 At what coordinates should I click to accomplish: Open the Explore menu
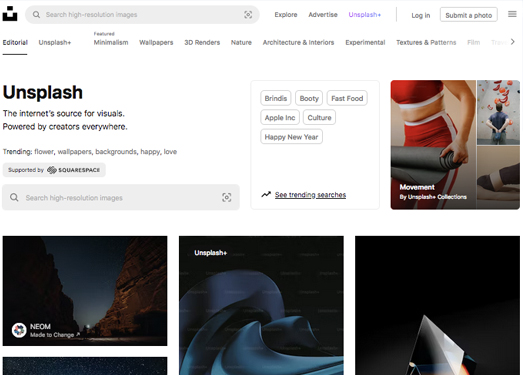(286, 15)
